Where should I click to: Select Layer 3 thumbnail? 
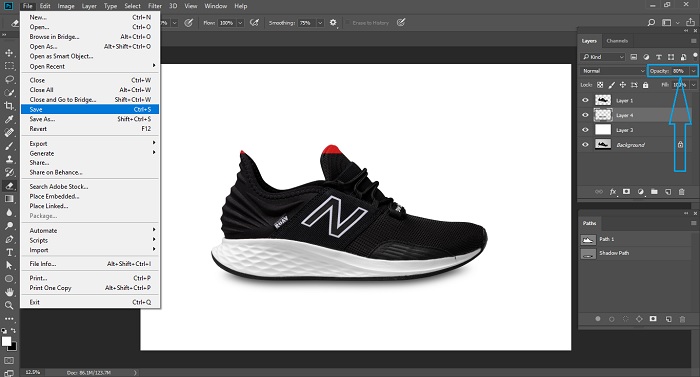603,130
